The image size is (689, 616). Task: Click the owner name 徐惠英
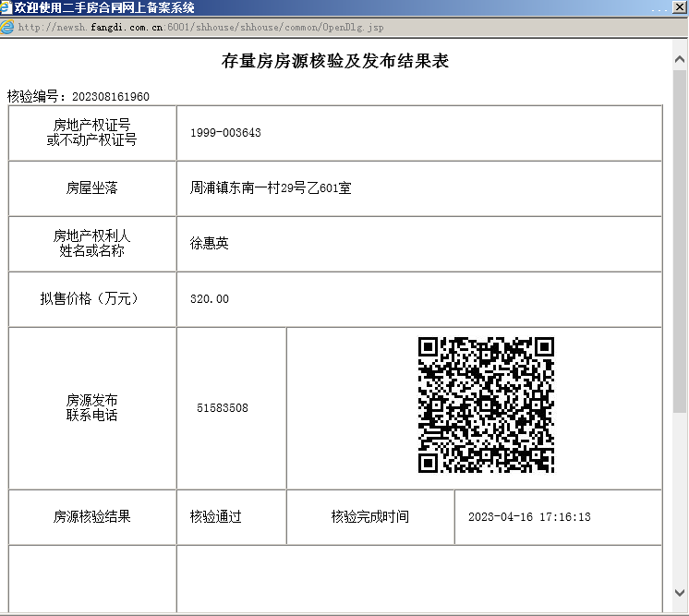pos(210,244)
